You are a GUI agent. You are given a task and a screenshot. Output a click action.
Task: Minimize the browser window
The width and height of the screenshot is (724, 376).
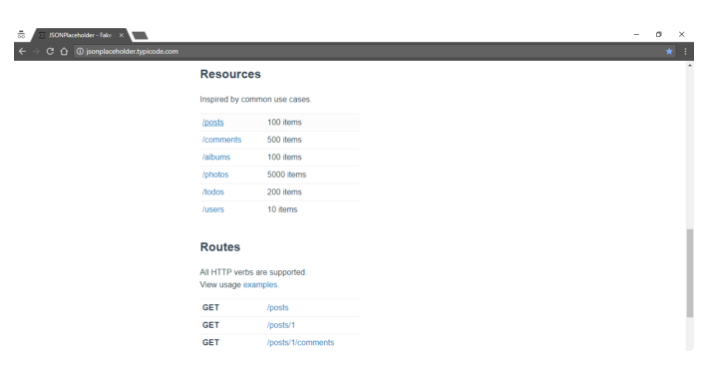tap(636, 34)
